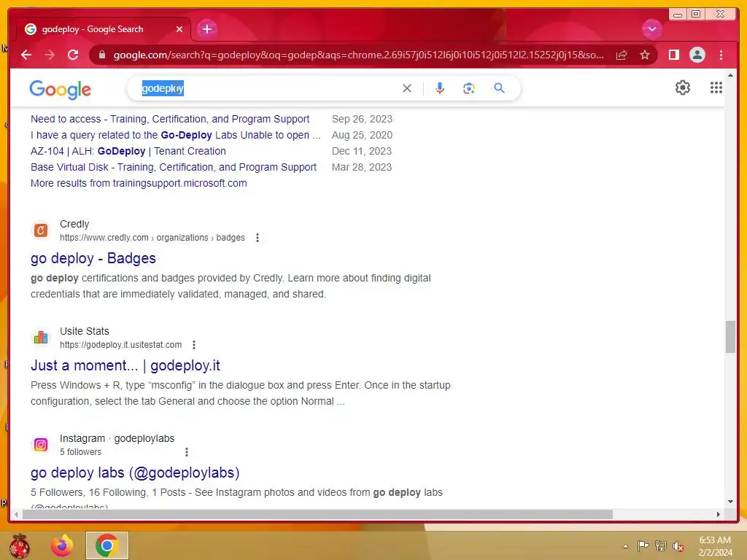View site information padlock icon
This screenshot has height=560, width=747.
coord(101,55)
